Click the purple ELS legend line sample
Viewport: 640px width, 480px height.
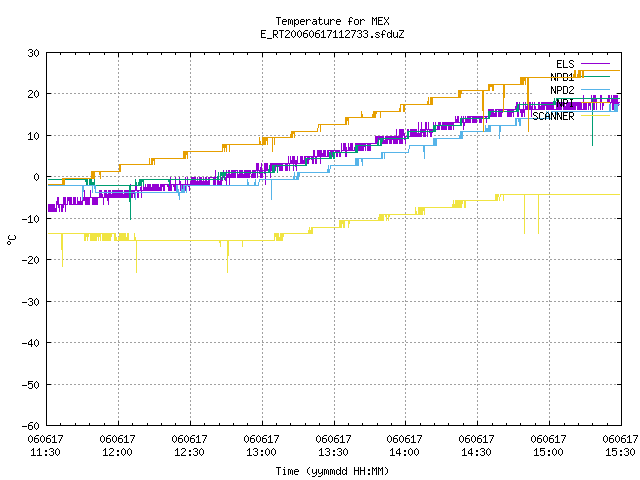point(596,64)
